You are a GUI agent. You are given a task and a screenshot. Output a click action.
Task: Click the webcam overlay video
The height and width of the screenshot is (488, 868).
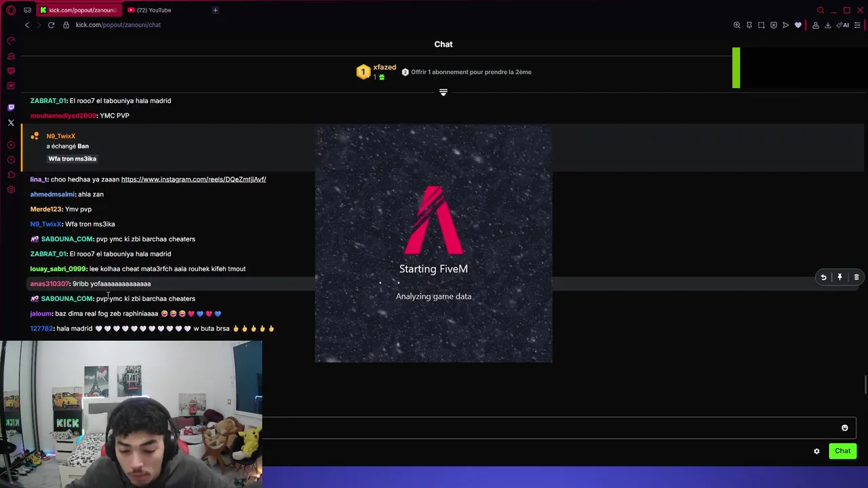(x=131, y=414)
